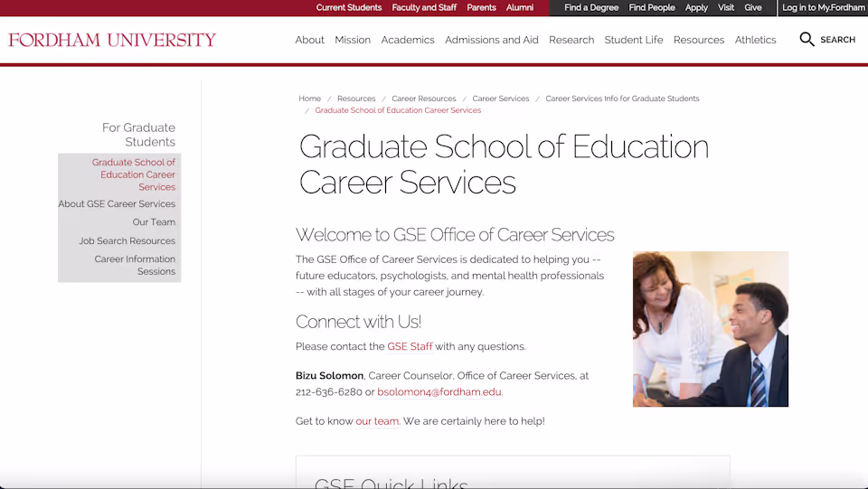This screenshot has height=489, width=868.
Task: Click Find a Degree link
Action: [591, 8]
